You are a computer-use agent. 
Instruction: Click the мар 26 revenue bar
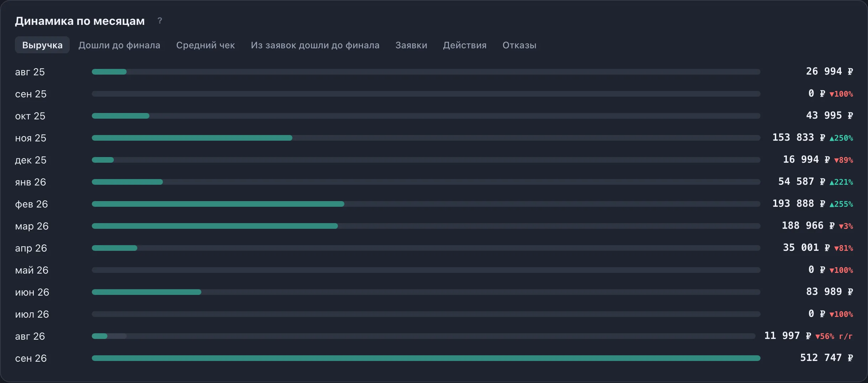[215, 226]
